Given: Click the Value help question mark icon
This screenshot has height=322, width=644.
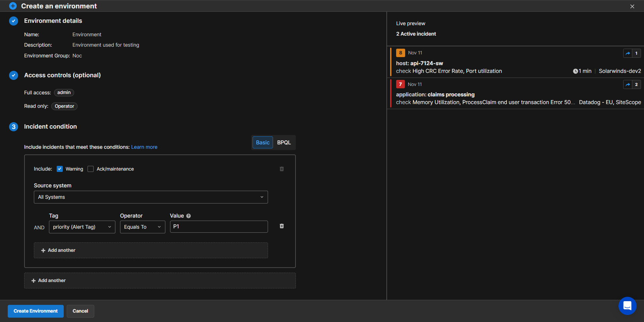Looking at the screenshot, I should pos(189,216).
